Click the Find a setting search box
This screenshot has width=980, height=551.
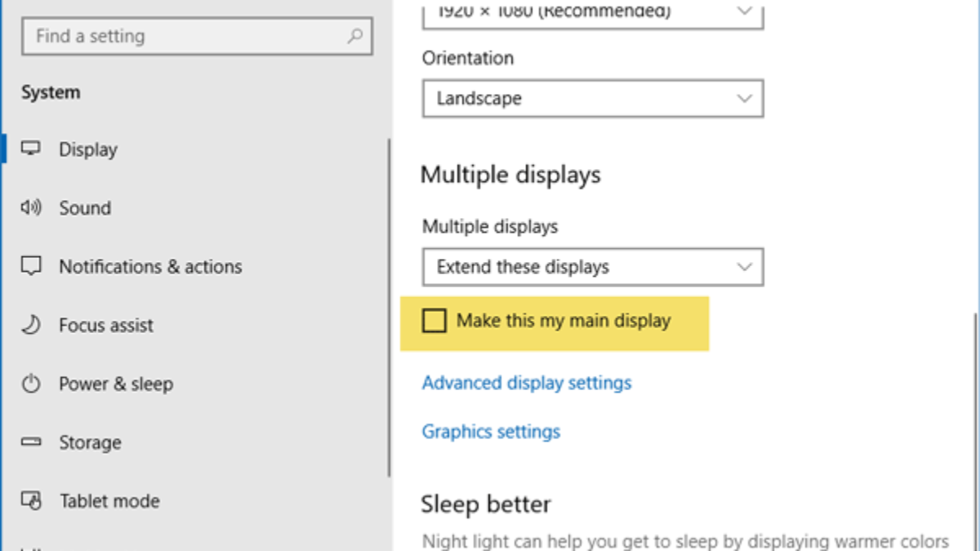[x=188, y=36]
